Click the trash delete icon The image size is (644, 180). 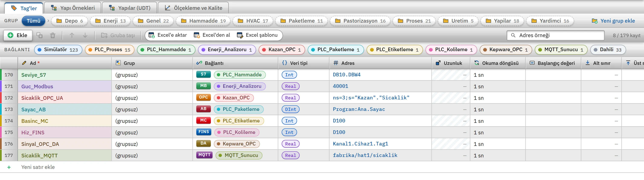[52, 35]
